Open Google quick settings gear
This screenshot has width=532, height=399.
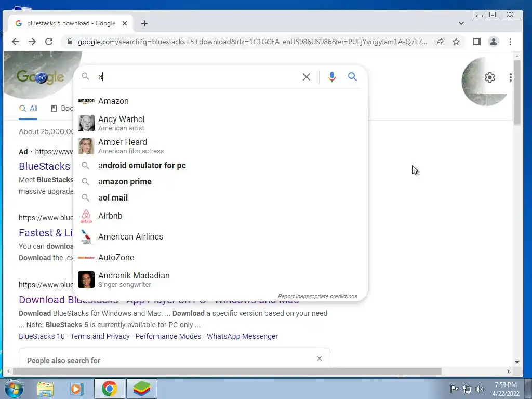tap(489, 78)
